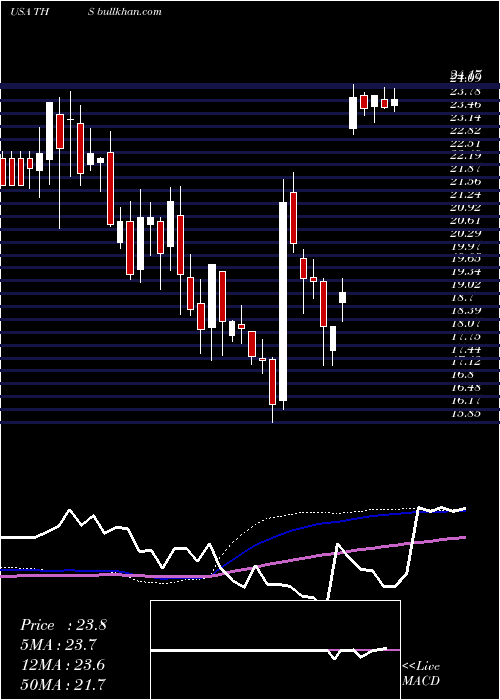Select the 16.17 price axis label

(x=465, y=400)
